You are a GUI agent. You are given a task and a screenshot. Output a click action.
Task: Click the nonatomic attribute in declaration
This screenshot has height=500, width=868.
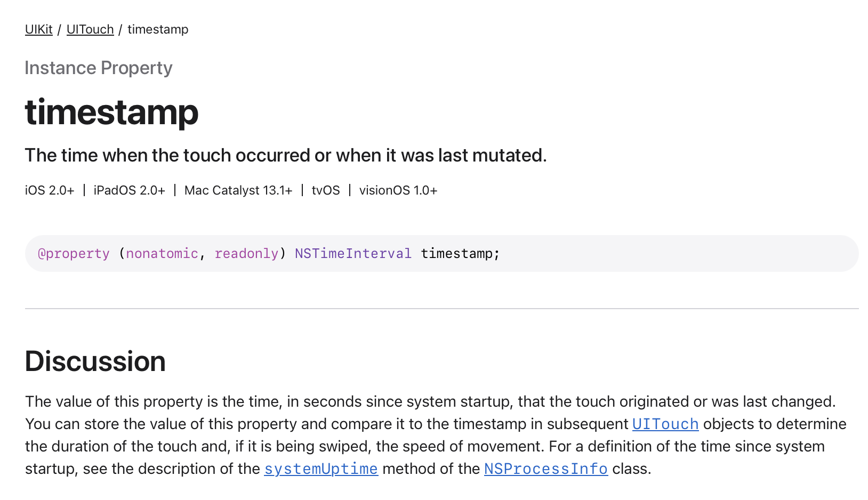[x=162, y=253]
